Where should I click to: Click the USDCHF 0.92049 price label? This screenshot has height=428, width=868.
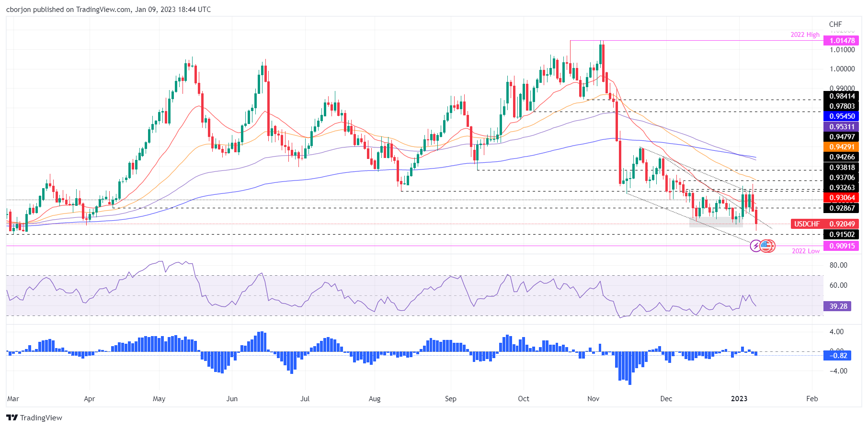click(x=824, y=224)
